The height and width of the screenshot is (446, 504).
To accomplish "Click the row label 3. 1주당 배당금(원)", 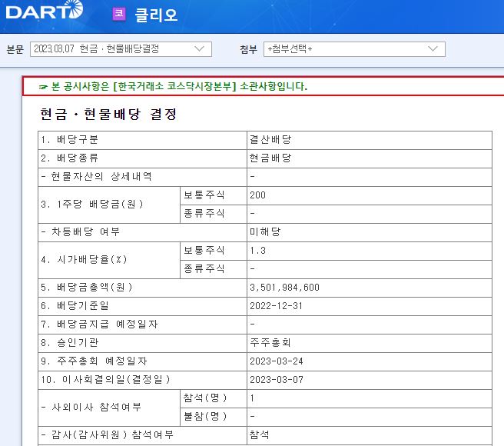I will 92,205.
